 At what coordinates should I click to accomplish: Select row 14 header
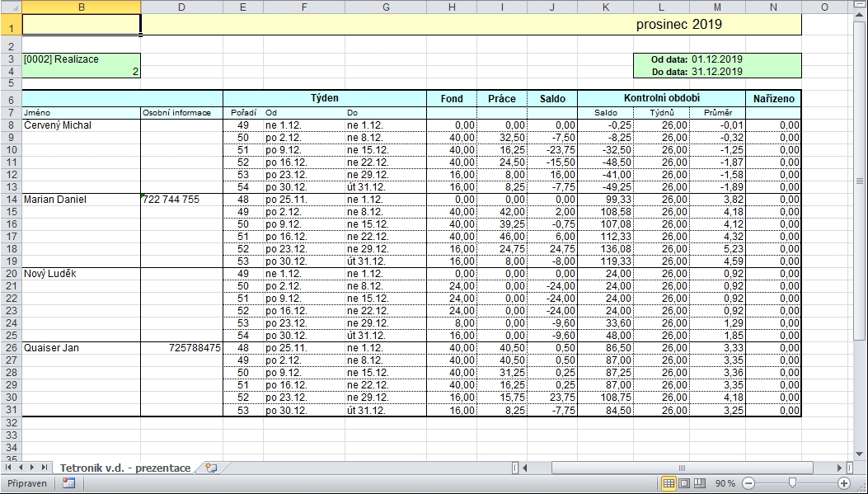click(x=11, y=200)
